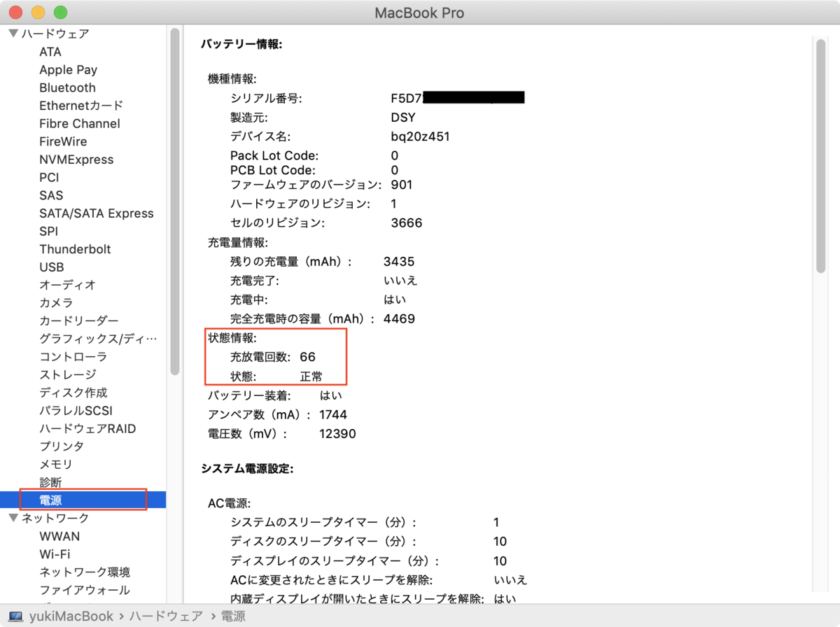Select コントローラ in the sidebar
Viewport: 840px width, 627px height.
[73, 357]
